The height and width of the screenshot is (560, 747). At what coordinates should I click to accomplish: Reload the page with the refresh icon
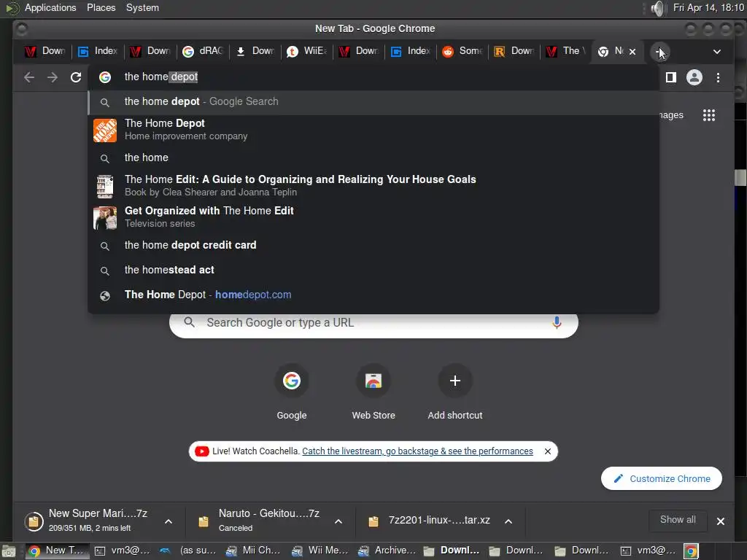(76, 77)
